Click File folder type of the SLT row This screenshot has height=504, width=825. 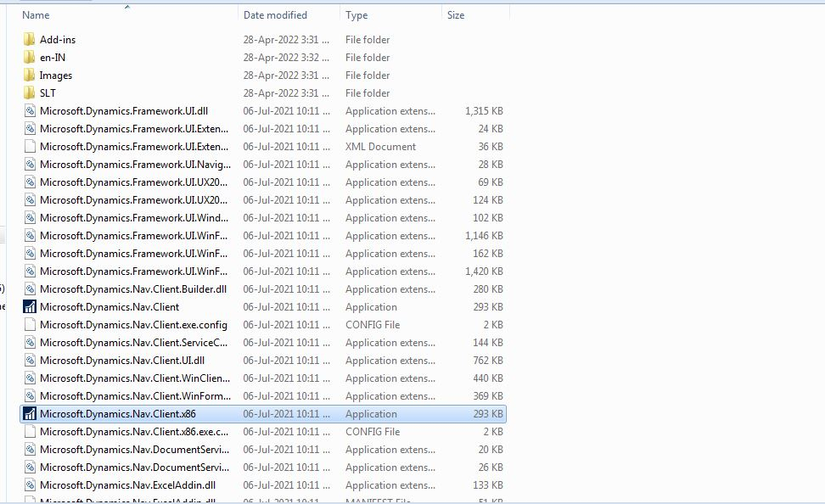(368, 93)
